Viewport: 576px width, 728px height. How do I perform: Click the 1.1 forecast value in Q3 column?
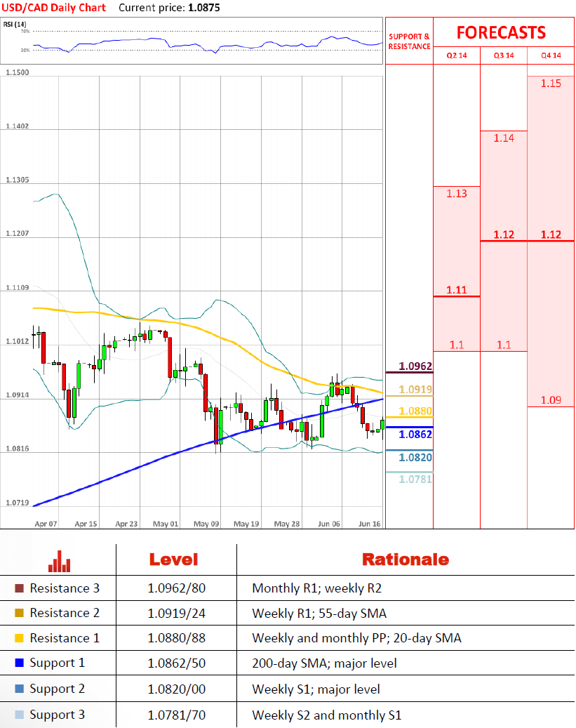504,345
